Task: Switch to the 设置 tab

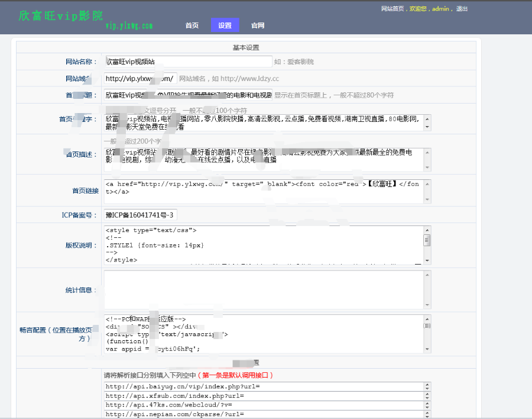Action: pyautogui.click(x=225, y=25)
